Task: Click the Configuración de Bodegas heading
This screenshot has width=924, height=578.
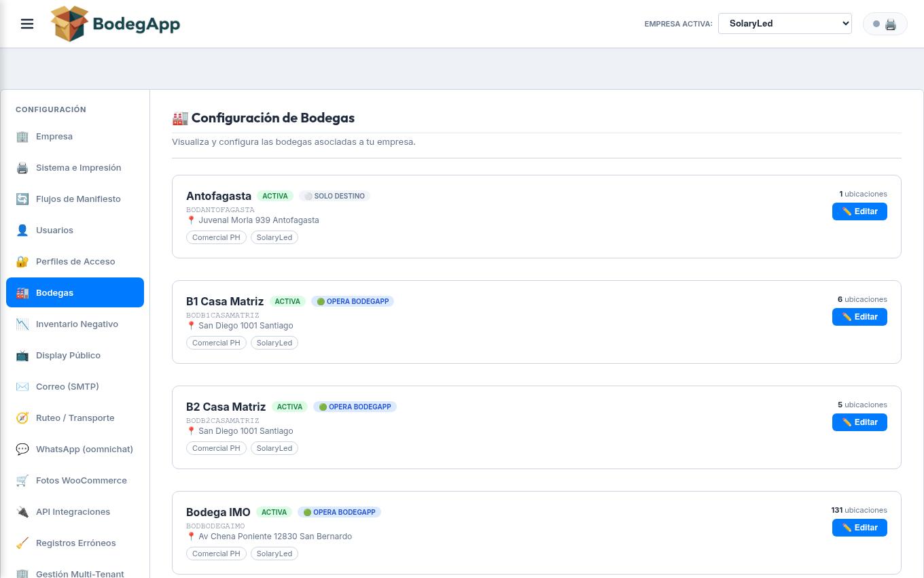Action: tap(264, 118)
